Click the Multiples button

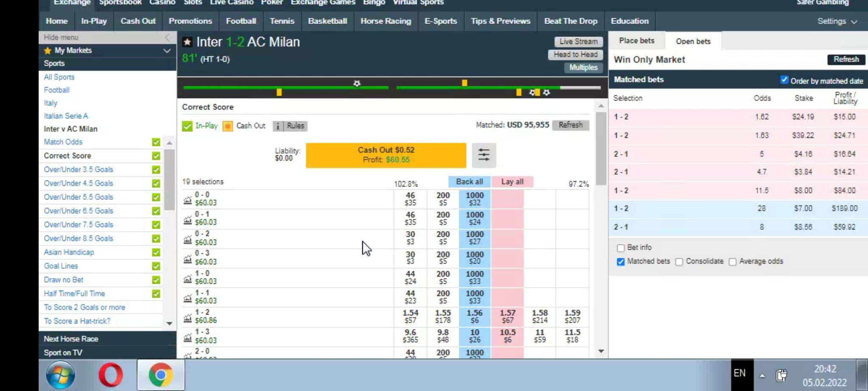tap(583, 67)
